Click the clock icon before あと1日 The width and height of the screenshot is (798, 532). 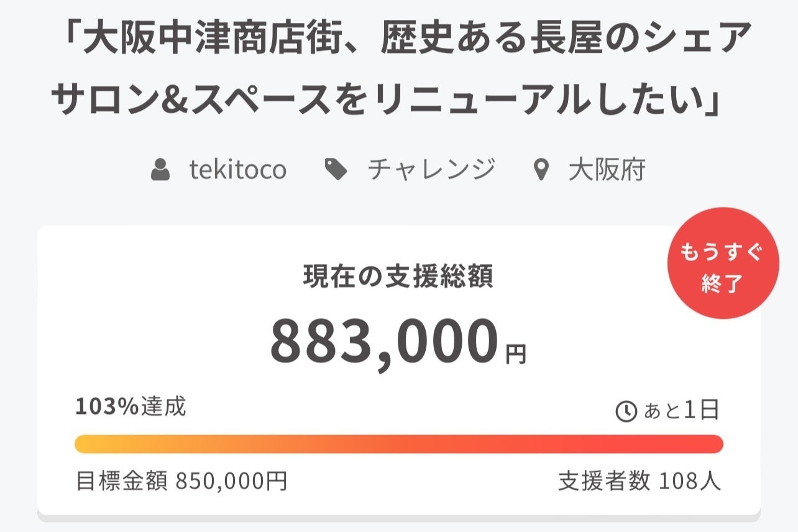[x=626, y=411]
